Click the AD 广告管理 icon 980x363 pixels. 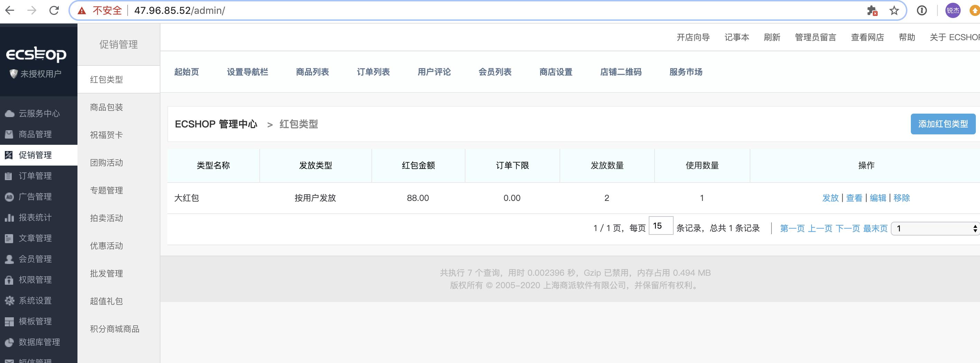9,196
